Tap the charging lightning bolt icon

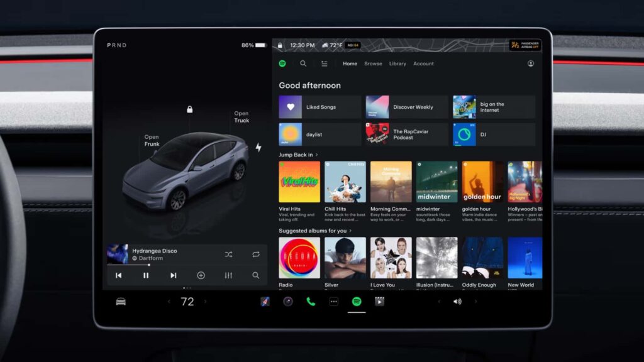coord(258,147)
